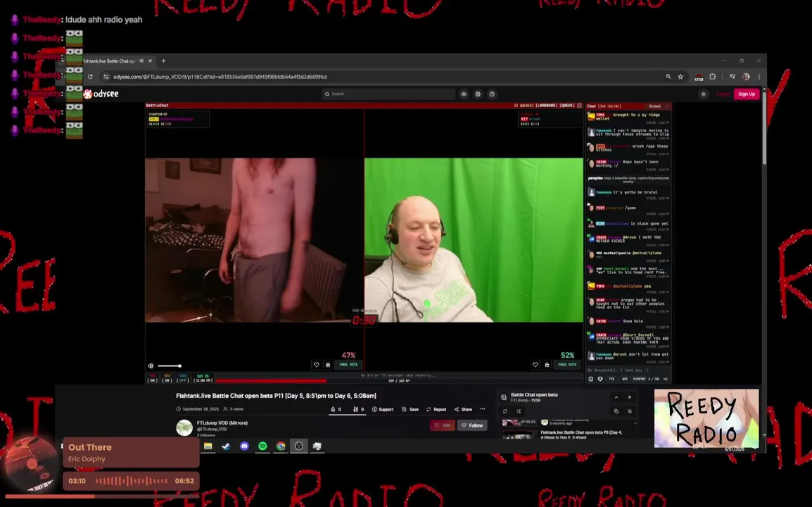The width and height of the screenshot is (812, 507).
Task: Click the Support button under video title
Action: [383, 409]
